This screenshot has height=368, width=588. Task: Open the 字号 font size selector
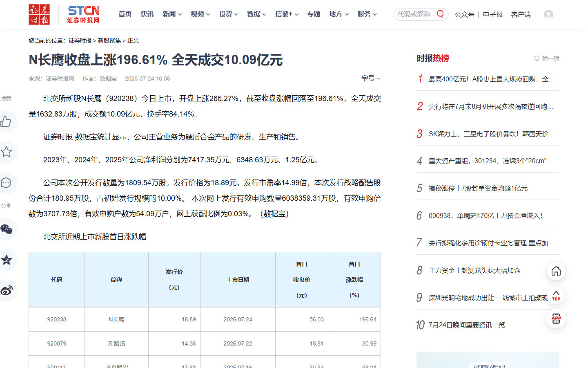(x=370, y=78)
